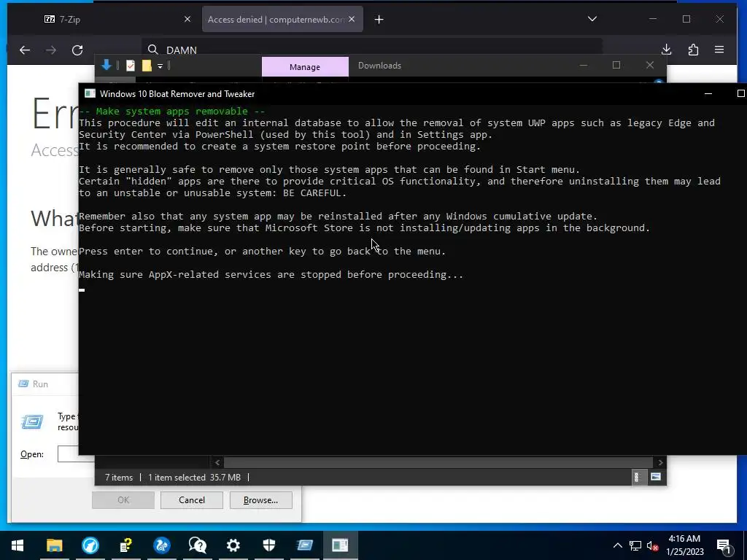
Task: Click the '7 items' status bar text
Action: tap(119, 477)
